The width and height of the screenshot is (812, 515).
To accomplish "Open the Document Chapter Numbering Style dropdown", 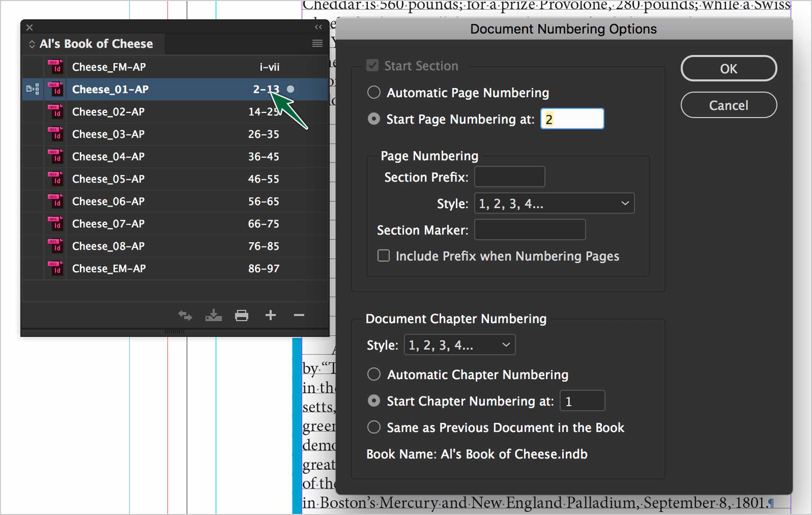I will pyautogui.click(x=460, y=345).
